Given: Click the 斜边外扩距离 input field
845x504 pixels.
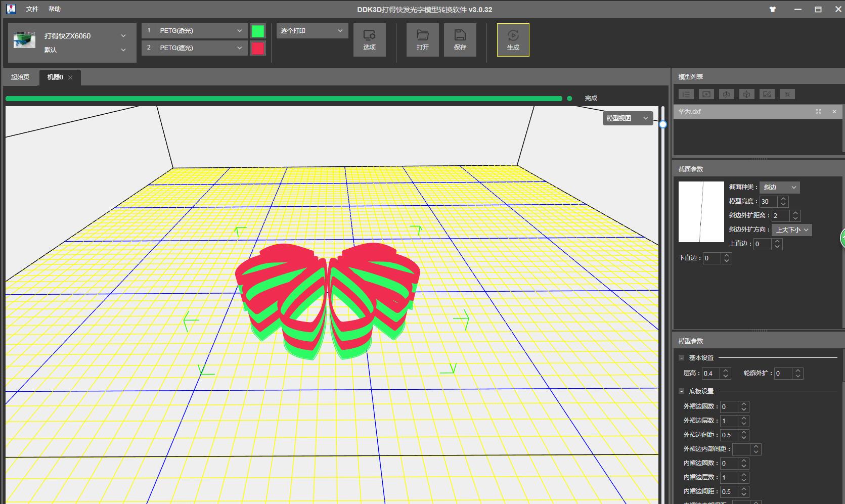Looking at the screenshot, I should click(x=781, y=216).
